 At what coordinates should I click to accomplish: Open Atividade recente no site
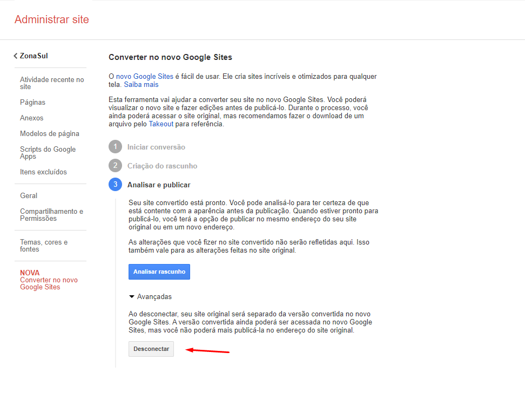point(52,83)
